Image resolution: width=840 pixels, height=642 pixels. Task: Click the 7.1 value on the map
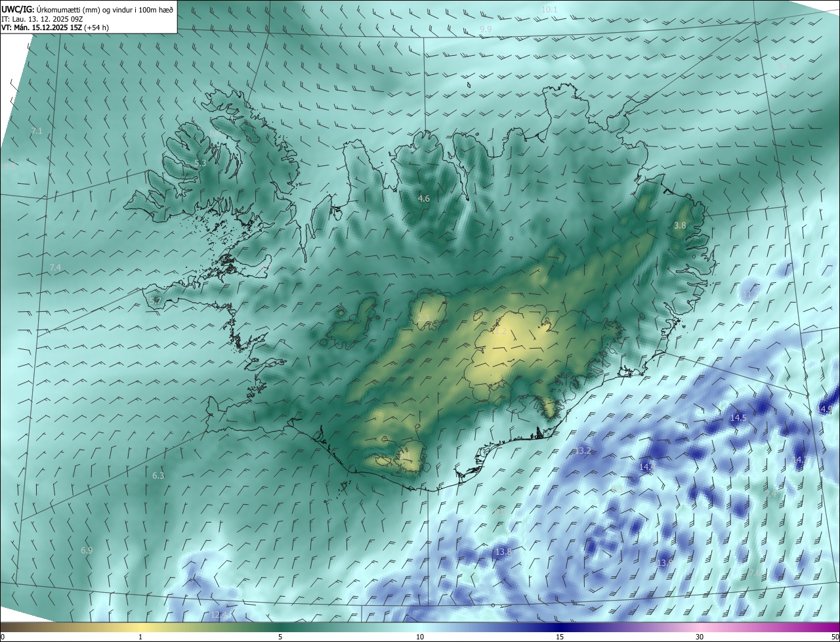(x=37, y=131)
